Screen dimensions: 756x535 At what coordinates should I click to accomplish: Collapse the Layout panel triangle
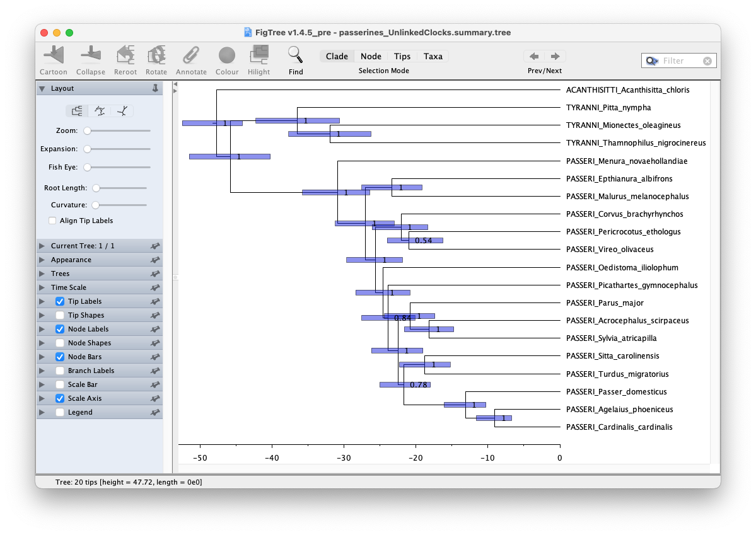(42, 89)
